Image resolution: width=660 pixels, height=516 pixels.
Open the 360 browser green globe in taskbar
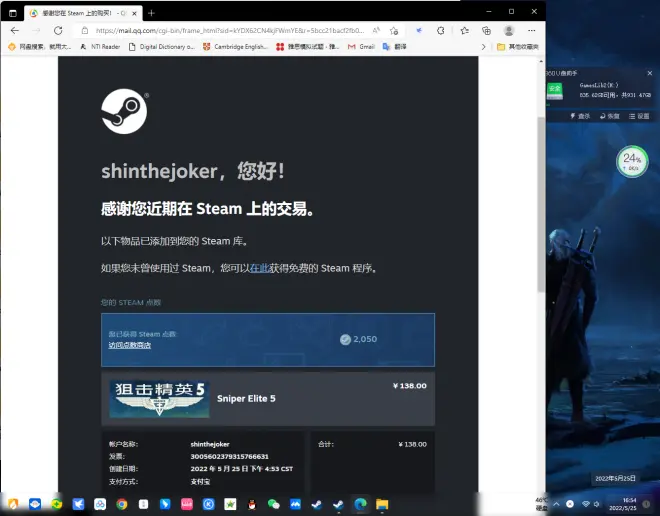56,504
